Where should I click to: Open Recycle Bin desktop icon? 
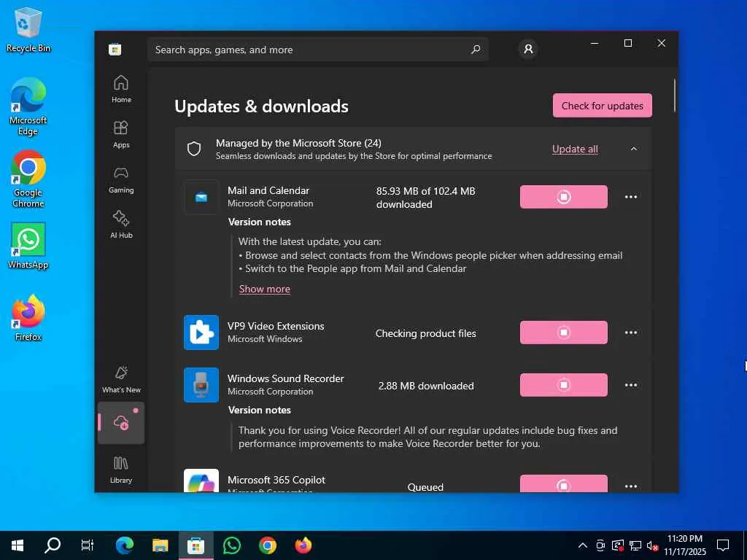click(28, 29)
